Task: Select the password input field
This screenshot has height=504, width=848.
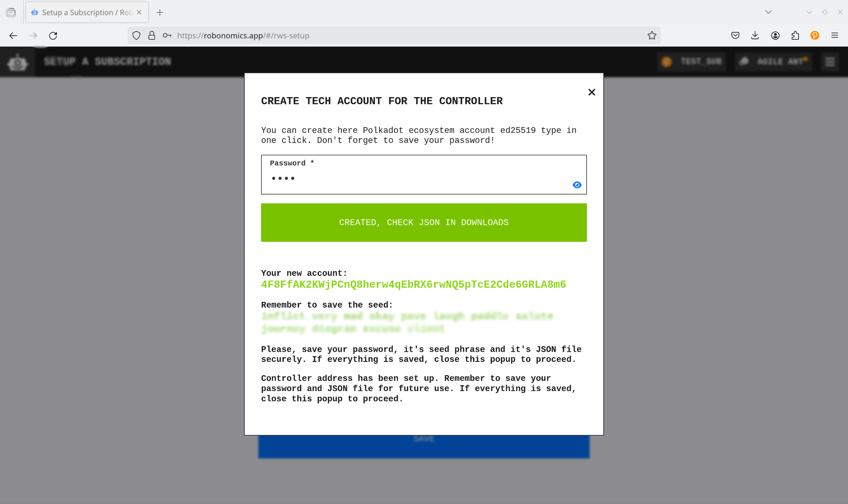Action: click(424, 178)
